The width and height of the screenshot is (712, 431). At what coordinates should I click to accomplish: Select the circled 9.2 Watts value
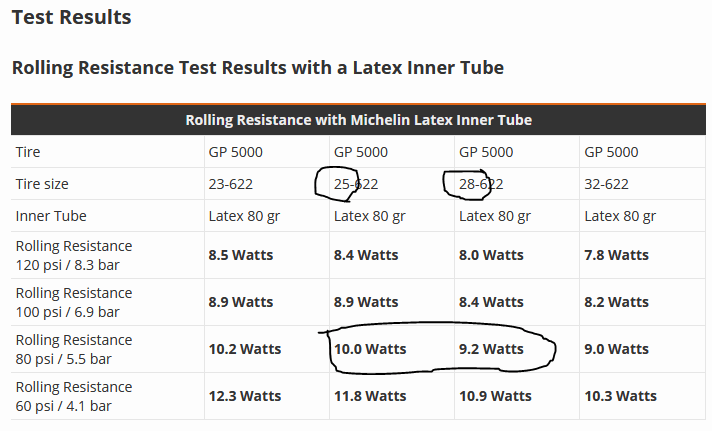coord(491,349)
